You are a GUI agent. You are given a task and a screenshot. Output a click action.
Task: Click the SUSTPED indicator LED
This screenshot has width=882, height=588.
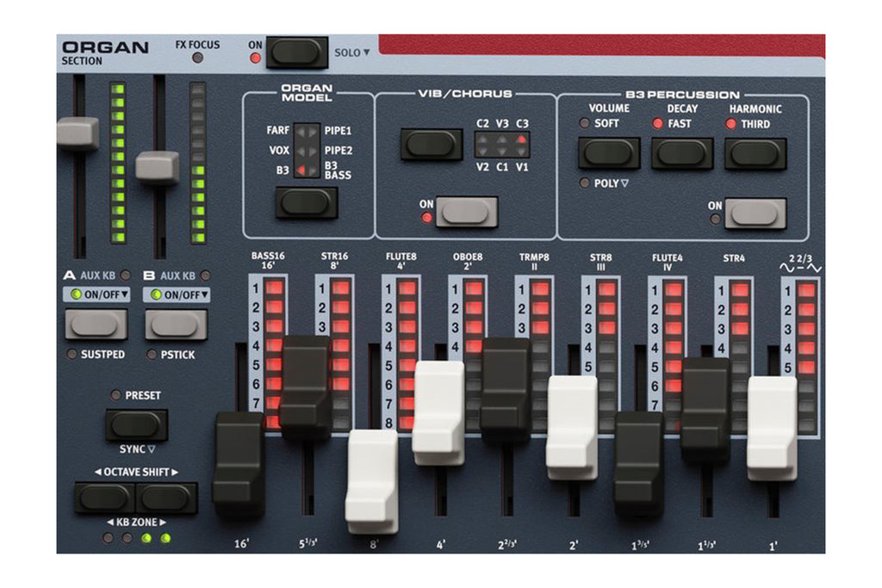click(x=71, y=354)
